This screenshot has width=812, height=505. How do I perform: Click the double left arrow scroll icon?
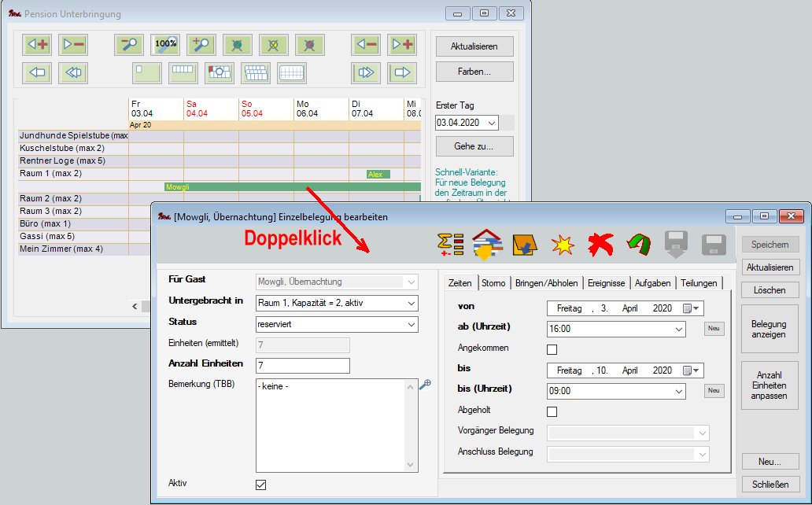coord(73,73)
